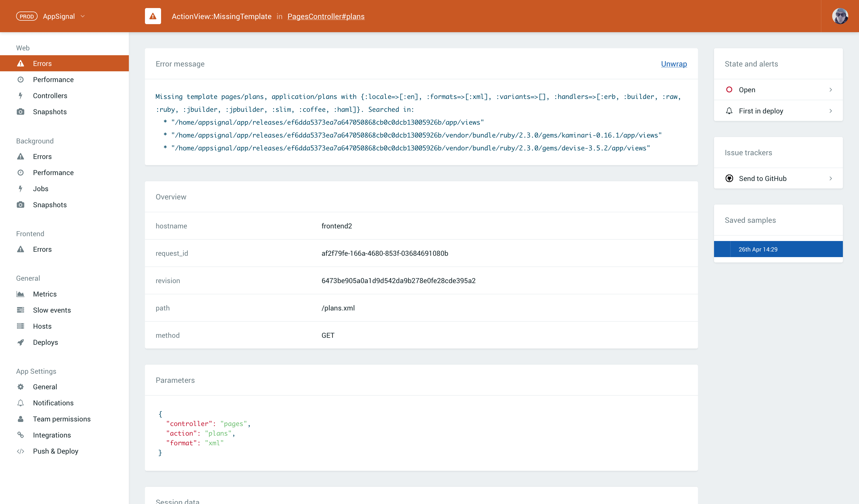This screenshot has height=504, width=859.
Task: Click the rocket icon for Deploys
Action: pyautogui.click(x=20, y=342)
